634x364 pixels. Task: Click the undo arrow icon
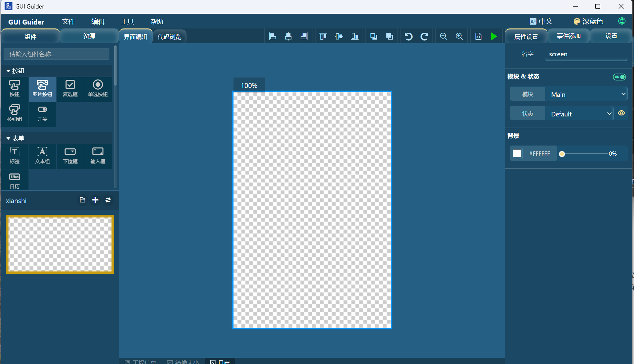pyautogui.click(x=408, y=36)
